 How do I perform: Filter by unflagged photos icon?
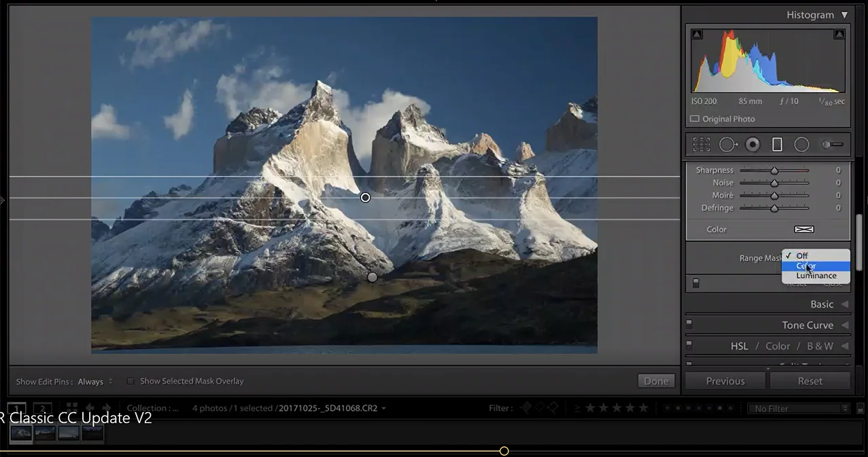(539, 408)
